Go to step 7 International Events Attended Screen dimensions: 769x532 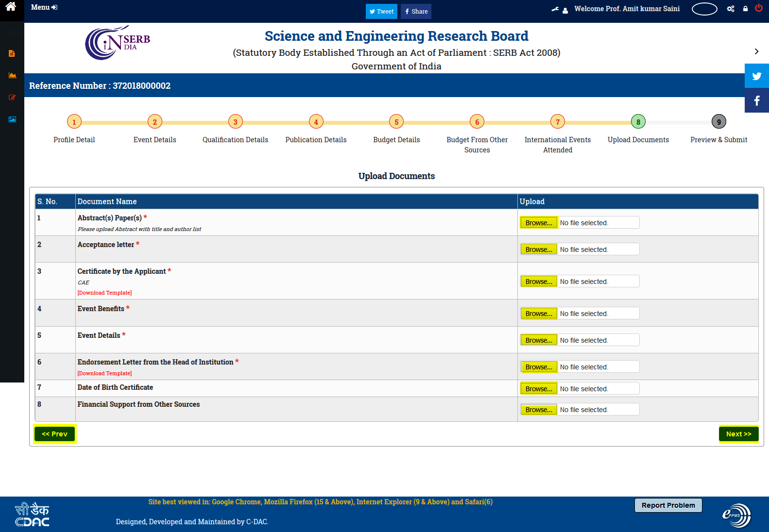558,122
